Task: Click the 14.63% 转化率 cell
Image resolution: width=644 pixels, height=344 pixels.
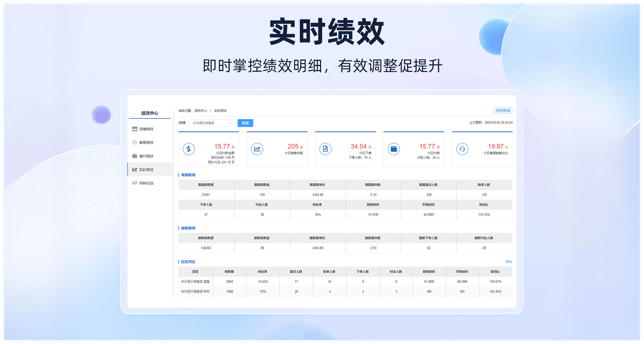Action: (x=263, y=282)
